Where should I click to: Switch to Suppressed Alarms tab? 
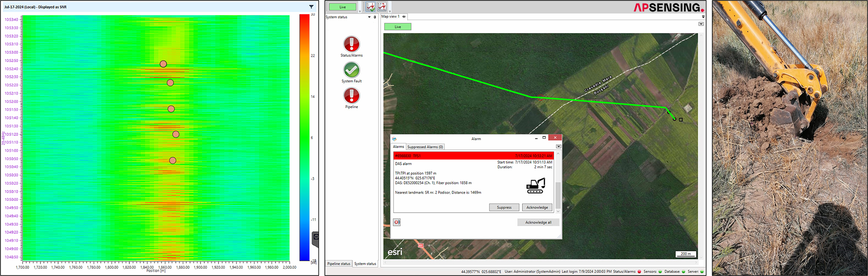[425, 147]
